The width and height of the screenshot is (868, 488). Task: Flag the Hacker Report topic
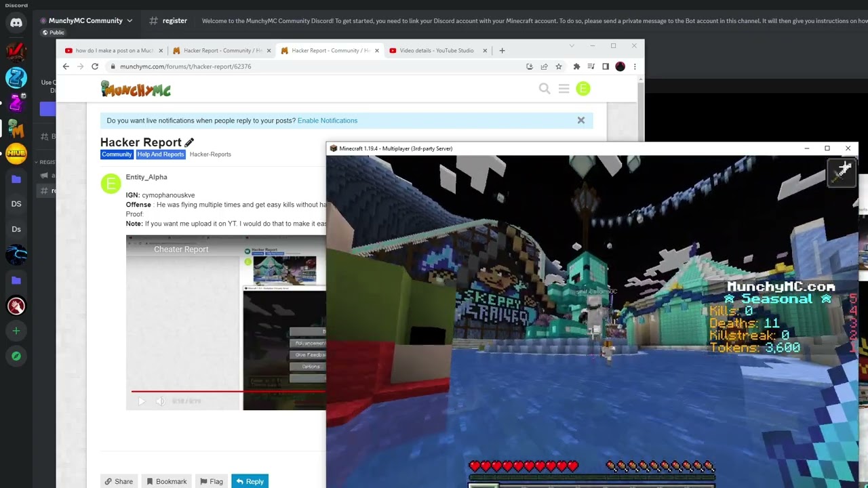click(x=212, y=481)
